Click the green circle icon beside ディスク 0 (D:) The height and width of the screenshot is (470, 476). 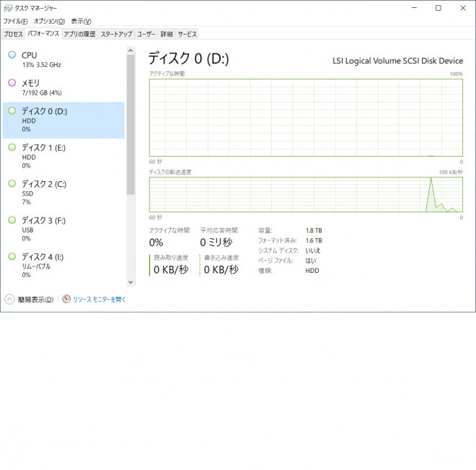pyautogui.click(x=12, y=111)
